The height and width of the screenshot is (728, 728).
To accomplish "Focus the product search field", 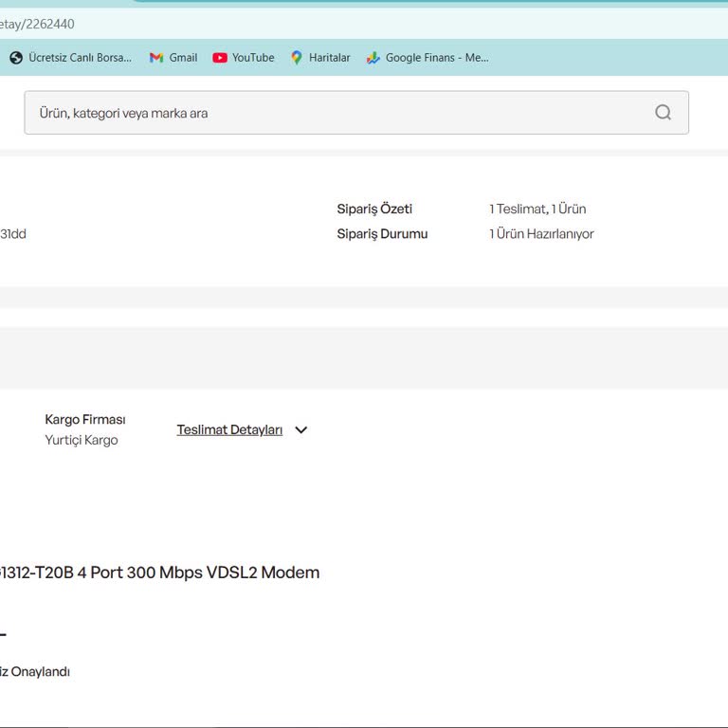I will coord(356,113).
